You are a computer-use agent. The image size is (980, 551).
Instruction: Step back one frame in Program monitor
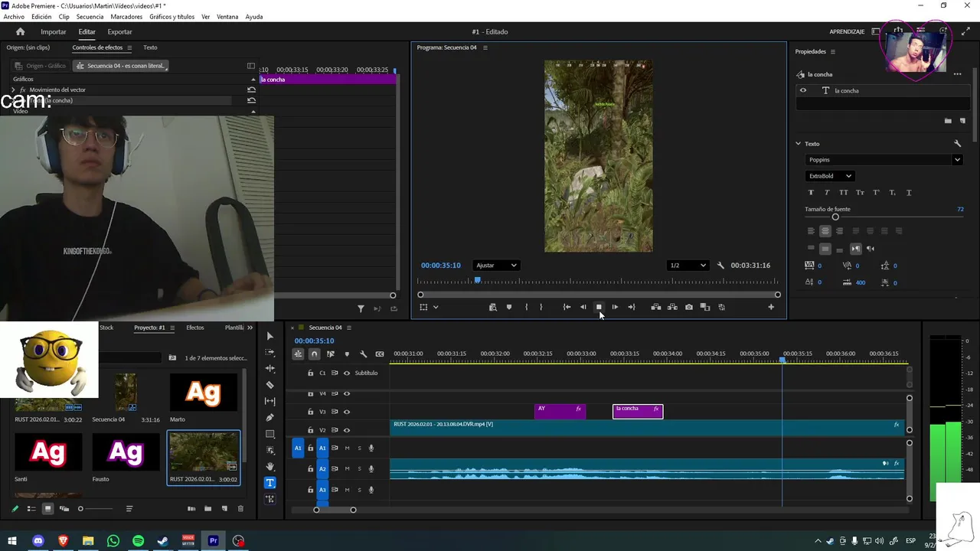click(x=583, y=307)
